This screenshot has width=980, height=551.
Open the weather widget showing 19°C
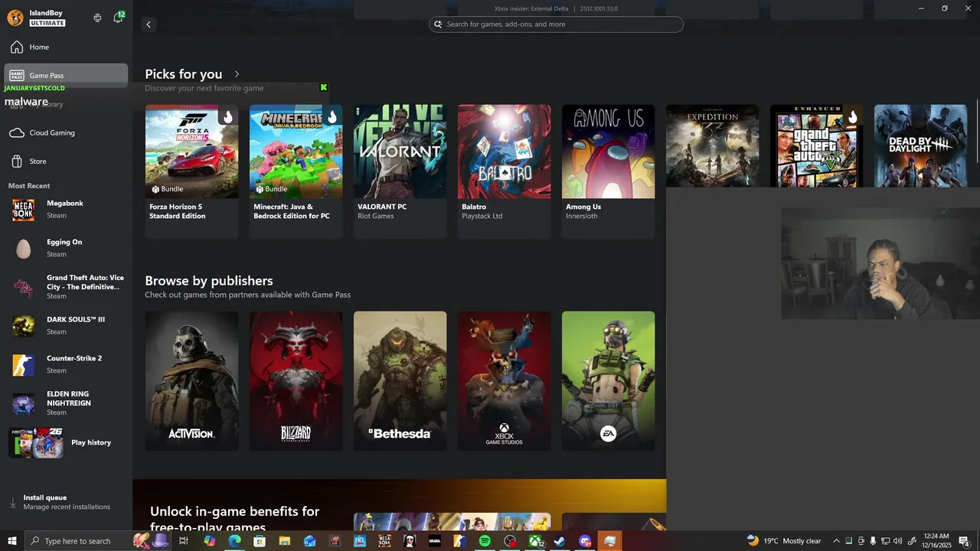coord(784,541)
